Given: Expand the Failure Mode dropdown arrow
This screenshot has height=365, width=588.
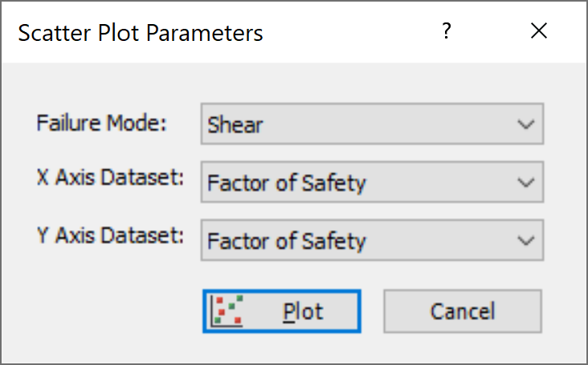Looking at the screenshot, I should coord(526,124).
